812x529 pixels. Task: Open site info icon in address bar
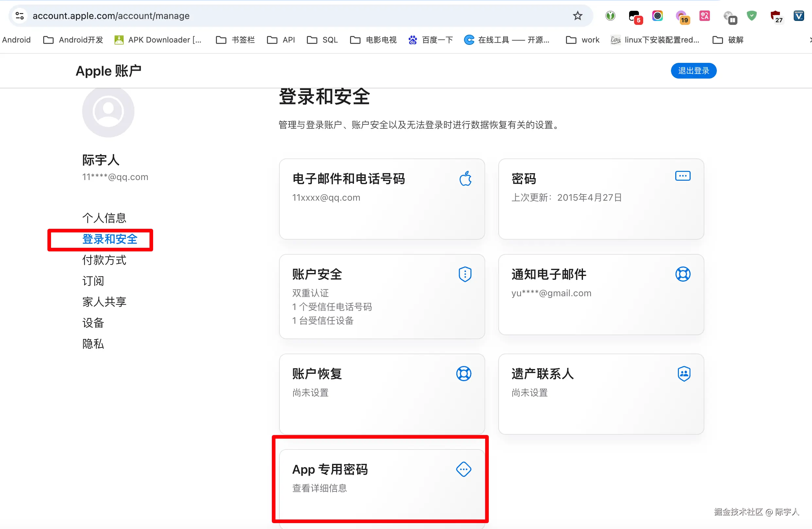pos(20,16)
